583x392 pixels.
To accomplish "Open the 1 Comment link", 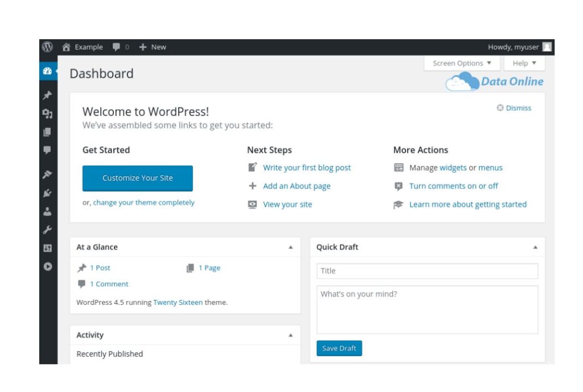I will pyautogui.click(x=109, y=284).
